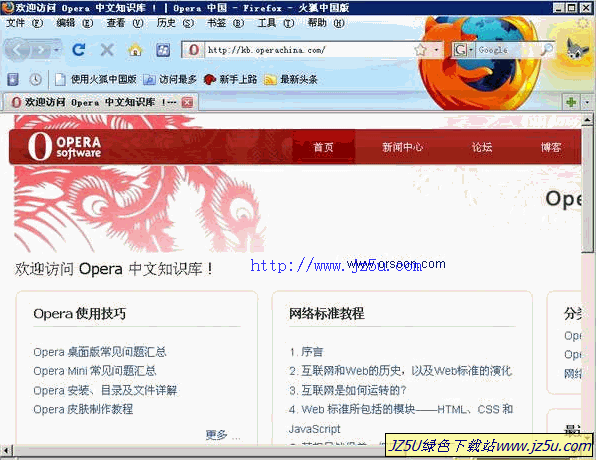Open the 新手上路 bookmark
Image resolution: width=596 pixels, height=460 pixels.
coord(230,79)
